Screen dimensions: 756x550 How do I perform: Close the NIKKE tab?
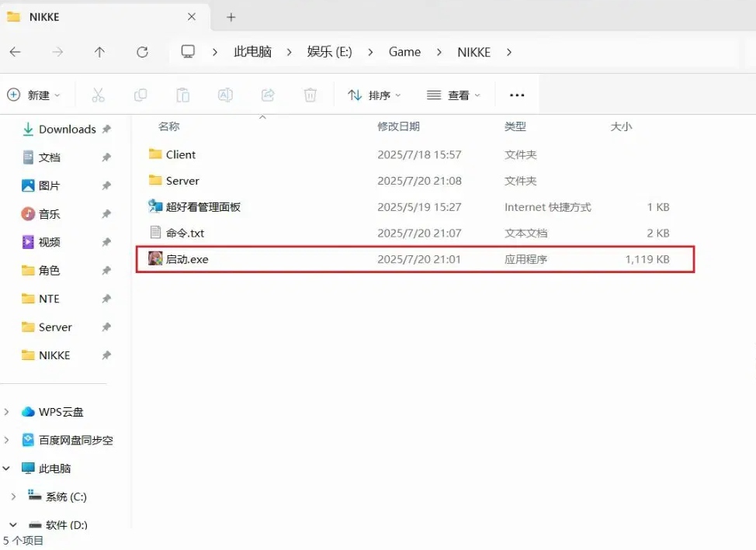pos(192,17)
